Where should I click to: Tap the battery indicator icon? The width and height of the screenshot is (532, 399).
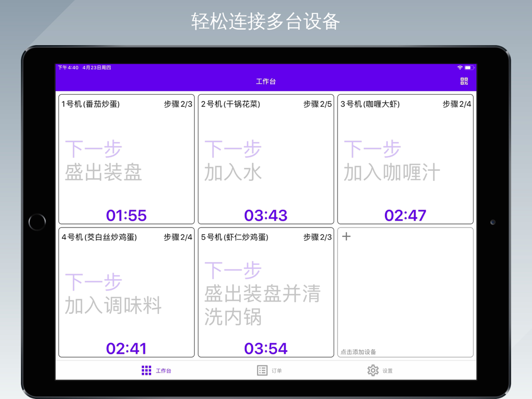tap(469, 68)
